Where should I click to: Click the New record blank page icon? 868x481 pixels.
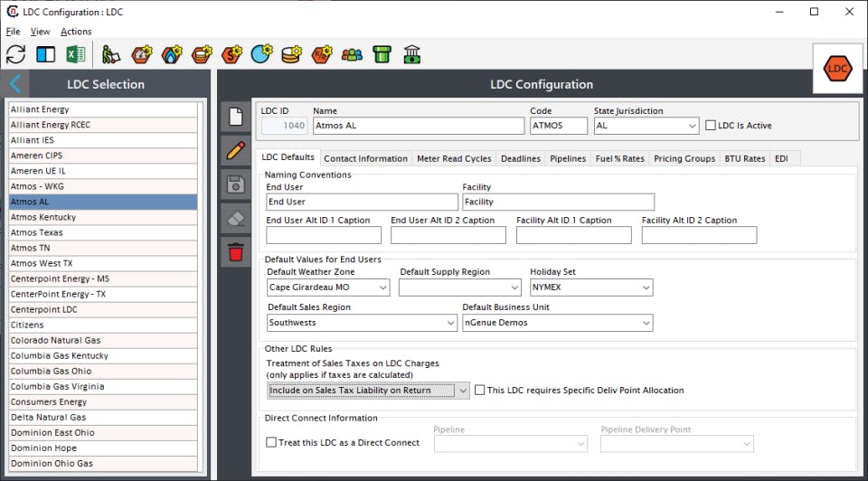tap(236, 117)
